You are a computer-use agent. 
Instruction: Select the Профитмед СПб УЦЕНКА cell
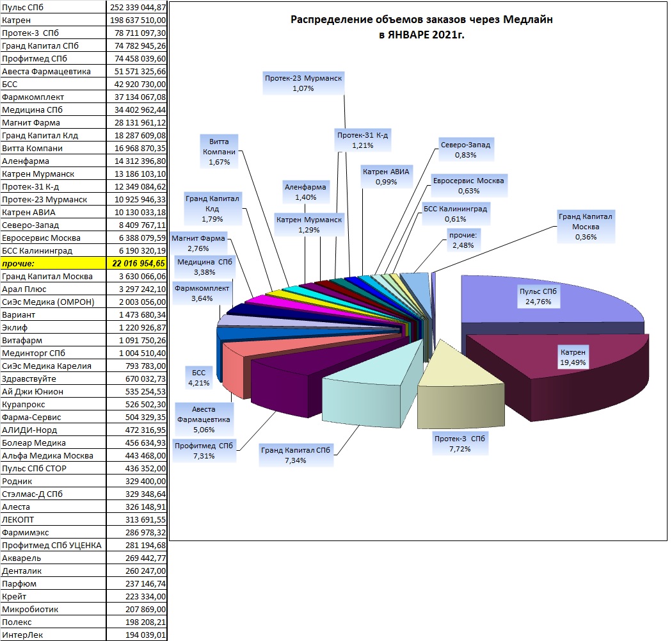click(53, 546)
